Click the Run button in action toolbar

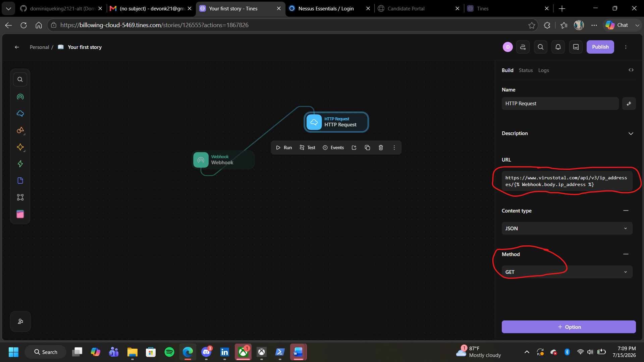(284, 147)
